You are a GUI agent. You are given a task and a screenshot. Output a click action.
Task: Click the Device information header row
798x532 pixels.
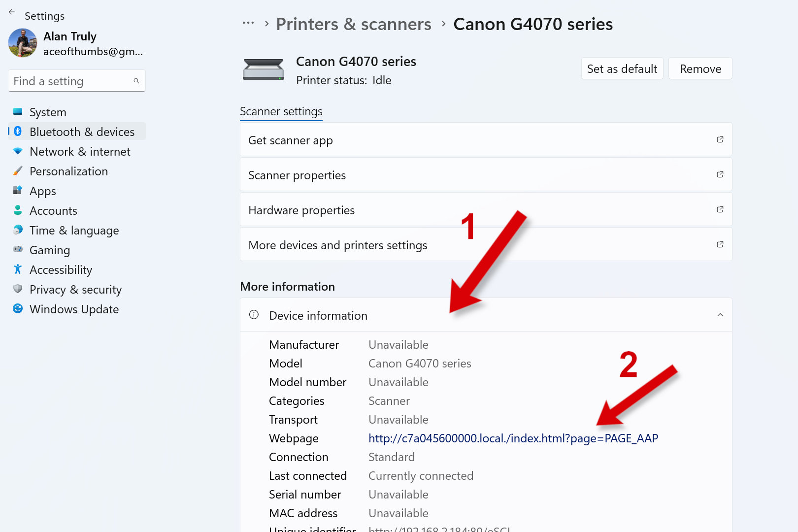click(x=486, y=315)
